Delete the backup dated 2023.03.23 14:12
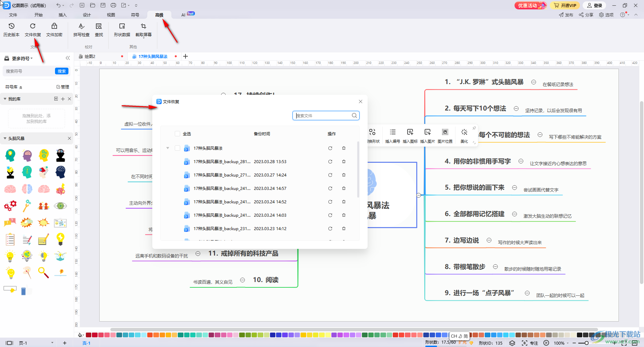Screen dimensions: 644x347 pos(344,228)
